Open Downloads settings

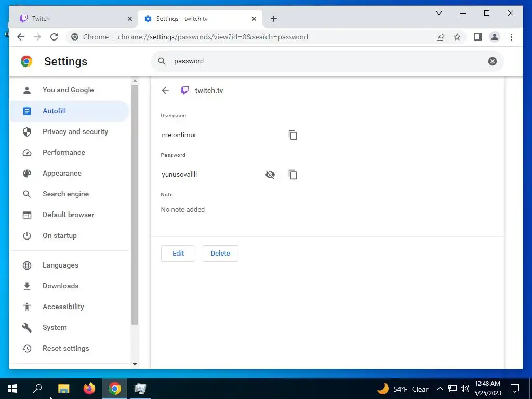69,286
